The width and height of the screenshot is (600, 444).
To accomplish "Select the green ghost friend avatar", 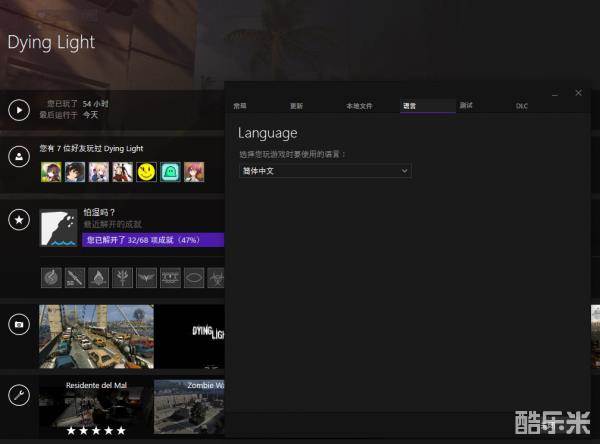I will 170,172.
